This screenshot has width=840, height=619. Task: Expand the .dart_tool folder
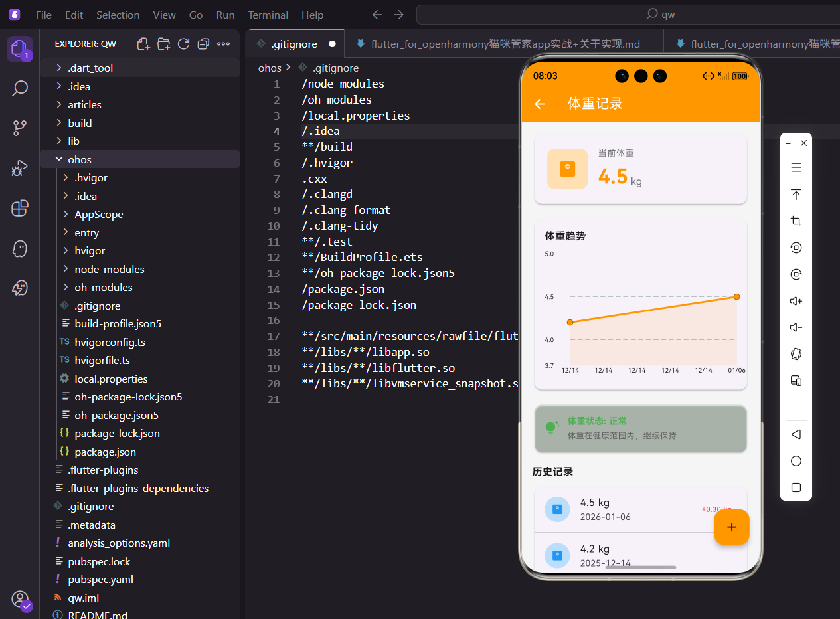click(x=139, y=68)
